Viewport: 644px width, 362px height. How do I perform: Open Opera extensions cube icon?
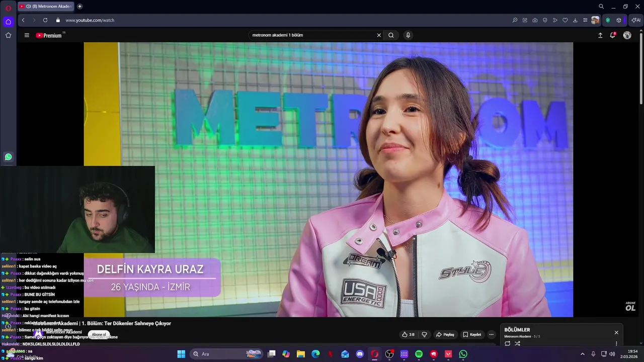tap(619, 20)
